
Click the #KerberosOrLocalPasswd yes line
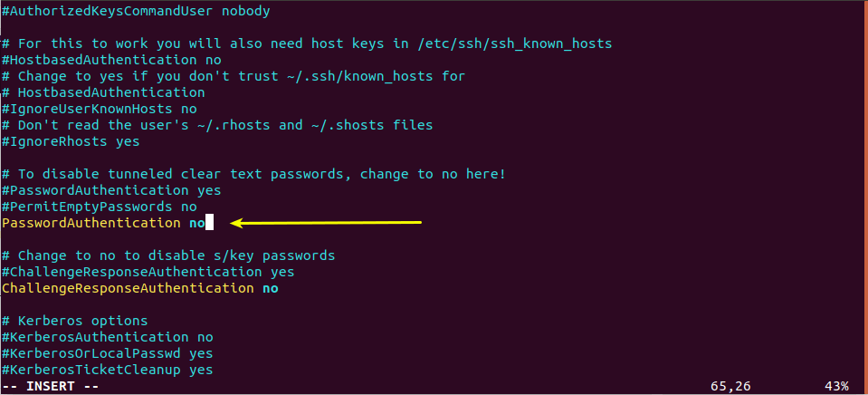(108, 353)
